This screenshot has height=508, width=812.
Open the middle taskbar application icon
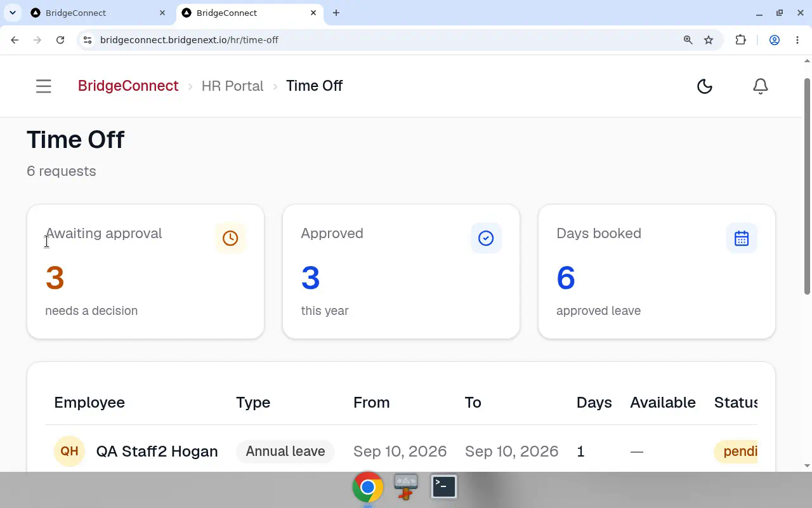[406, 487]
